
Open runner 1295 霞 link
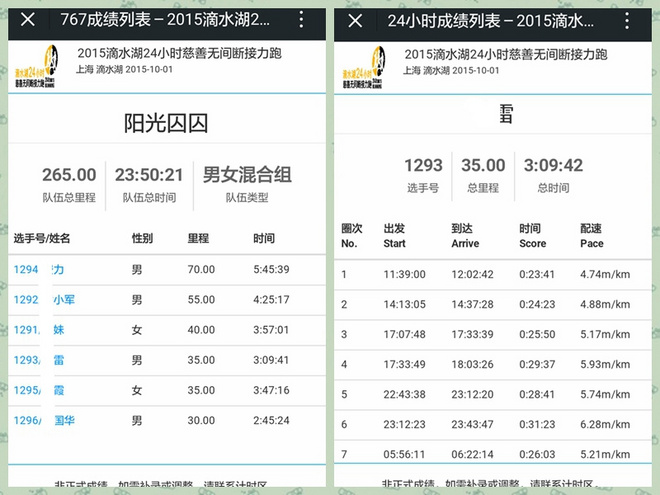tap(39, 390)
